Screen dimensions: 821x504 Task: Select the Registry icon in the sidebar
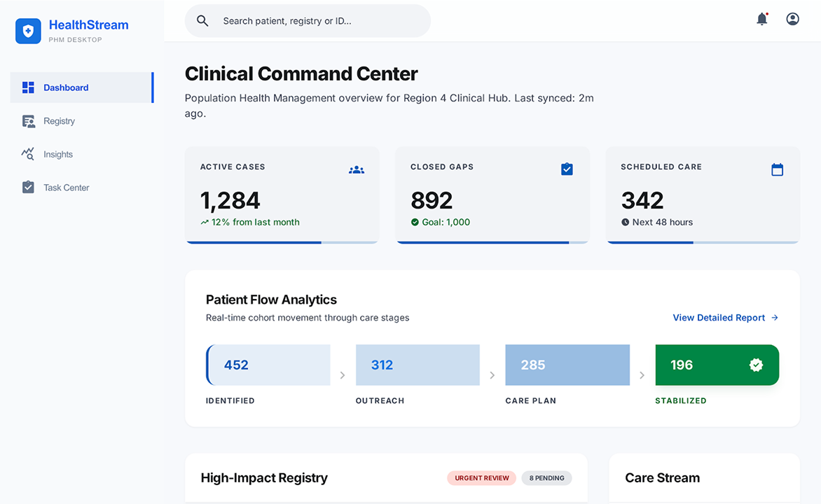pyautogui.click(x=29, y=120)
